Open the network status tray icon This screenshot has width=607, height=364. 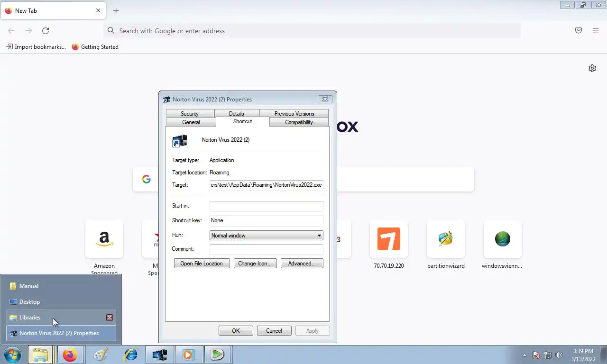[548, 355]
